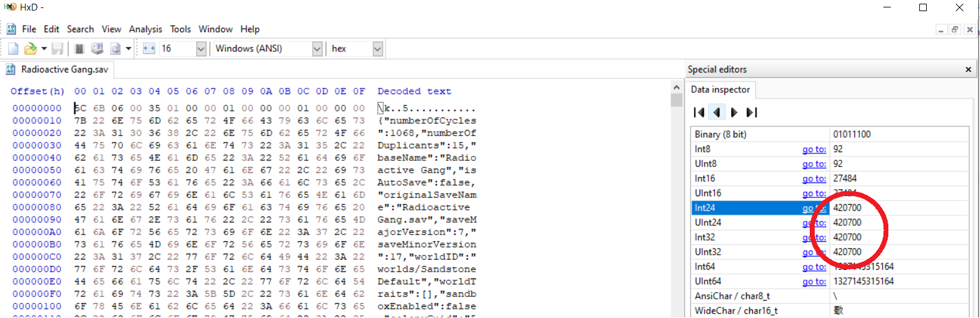Click the go to link for UInt64
The image size is (980, 318).
(814, 281)
